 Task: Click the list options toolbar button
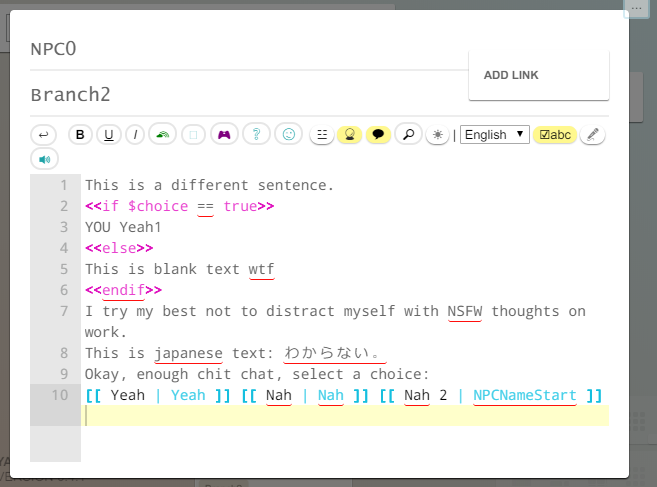pyautogui.click(x=322, y=135)
